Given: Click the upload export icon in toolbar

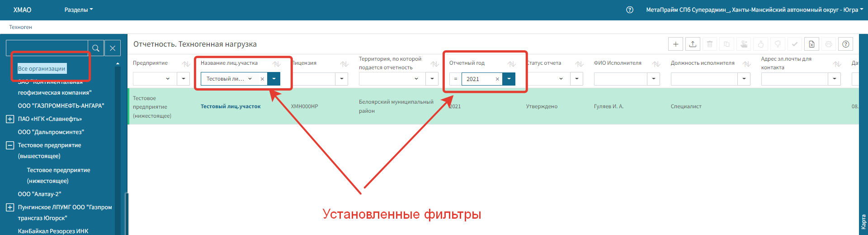Looking at the screenshot, I should (x=693, y=44).
